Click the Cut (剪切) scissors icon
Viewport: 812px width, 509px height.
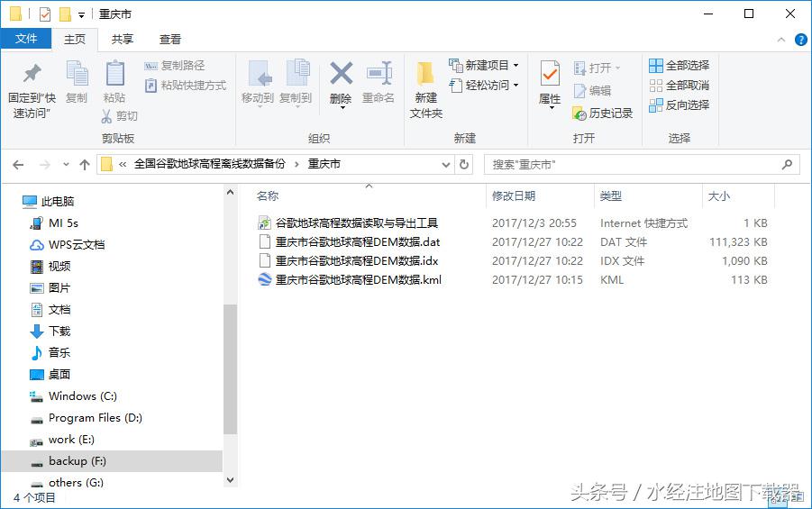coord(106,116)
